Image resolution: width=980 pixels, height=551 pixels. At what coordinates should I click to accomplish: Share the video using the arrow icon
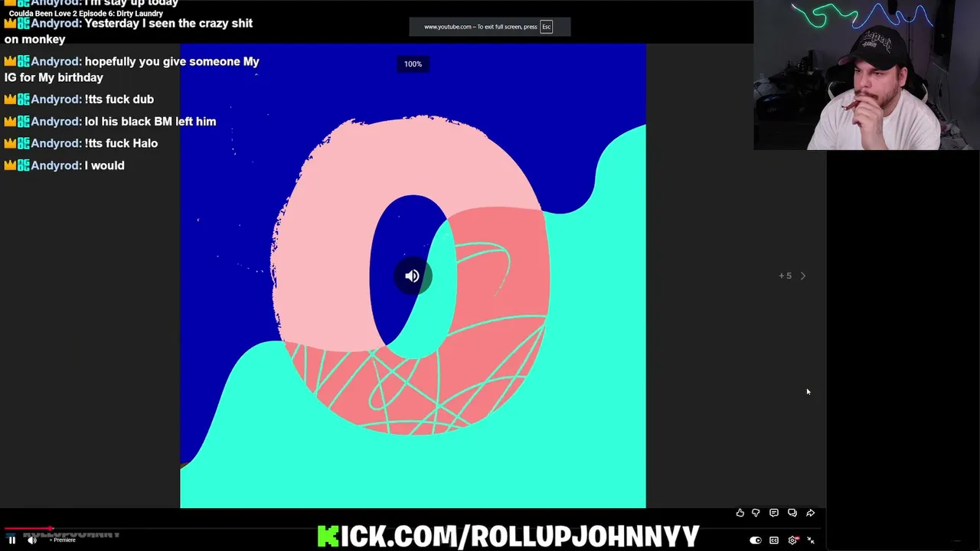pos(811,513)
